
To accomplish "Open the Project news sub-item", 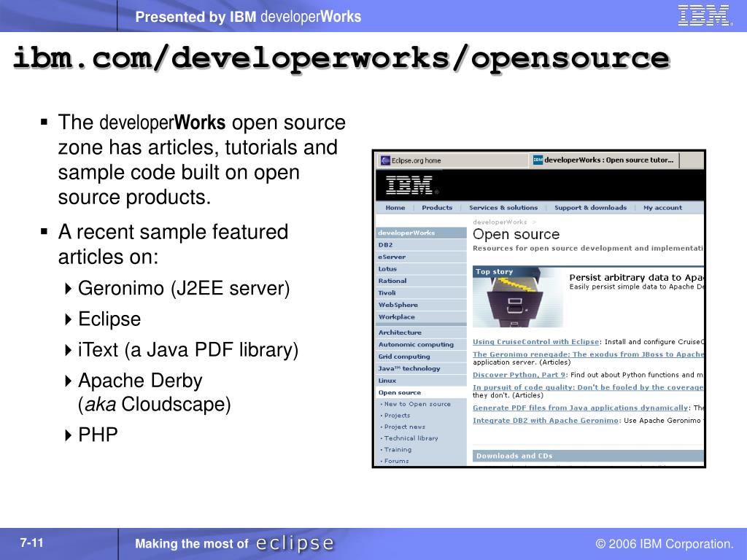I will pyautogui.click(x=404, y=427).
